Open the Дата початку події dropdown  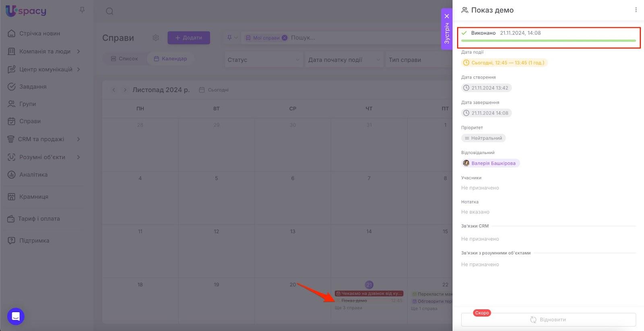click(x=344, y=60)
